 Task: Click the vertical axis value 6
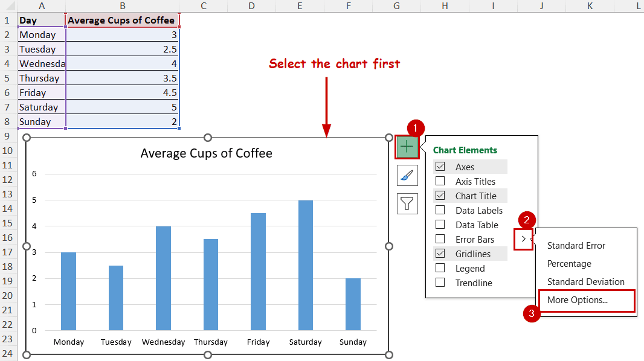[x=34, y=173]
